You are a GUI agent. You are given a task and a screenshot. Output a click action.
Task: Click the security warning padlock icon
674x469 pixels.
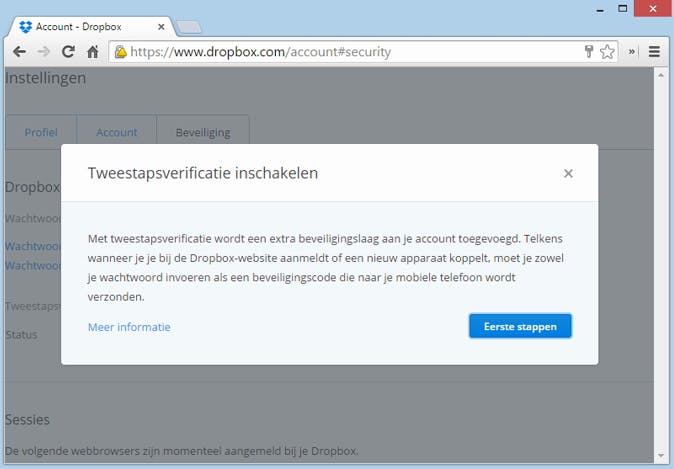point(121,52)
